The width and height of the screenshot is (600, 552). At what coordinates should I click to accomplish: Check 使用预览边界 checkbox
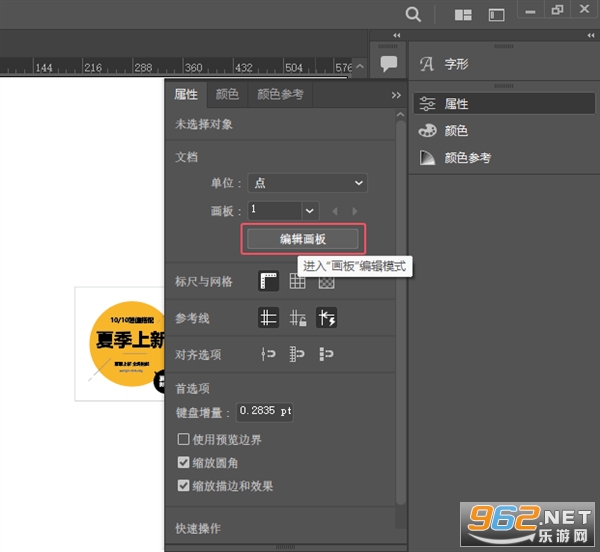[183, 439]
